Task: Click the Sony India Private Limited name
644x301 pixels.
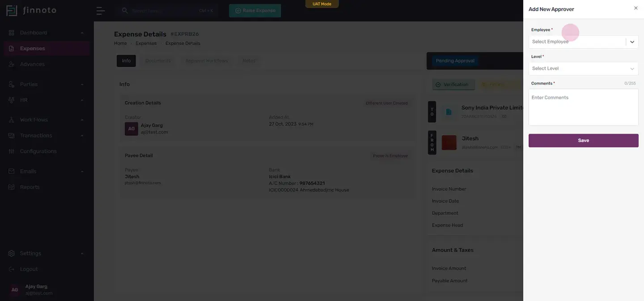Action: (493, 108)
